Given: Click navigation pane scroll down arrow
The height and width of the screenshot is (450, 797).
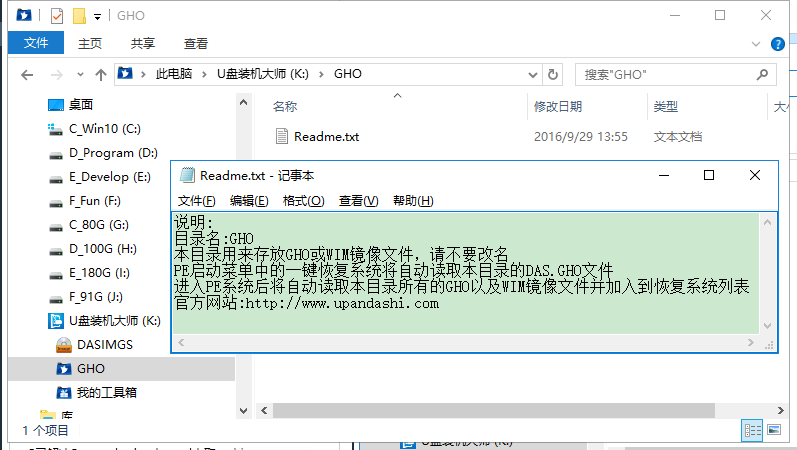Looking at the screenshot, I should coord(243,411).
